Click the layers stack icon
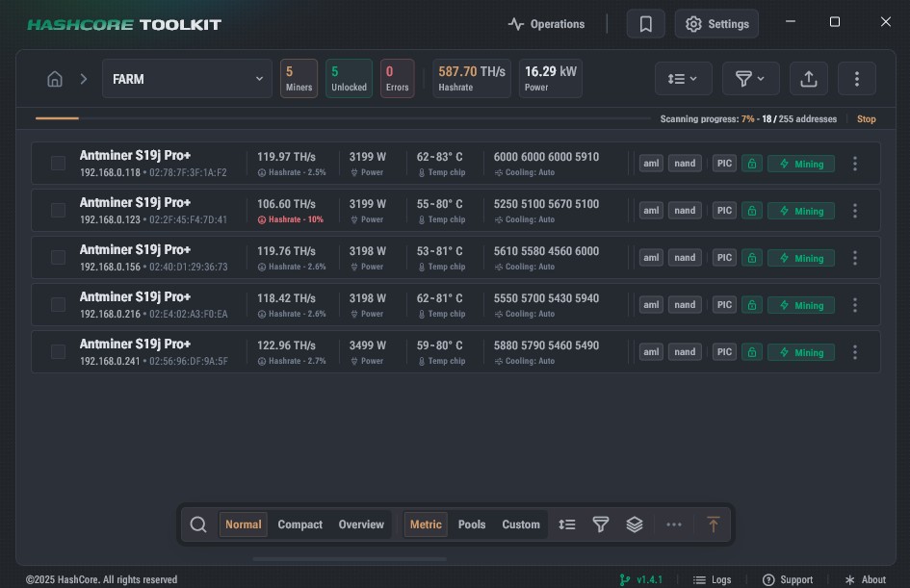The width and height of the screenshot is (910, 588). click(x=635, y=524)
